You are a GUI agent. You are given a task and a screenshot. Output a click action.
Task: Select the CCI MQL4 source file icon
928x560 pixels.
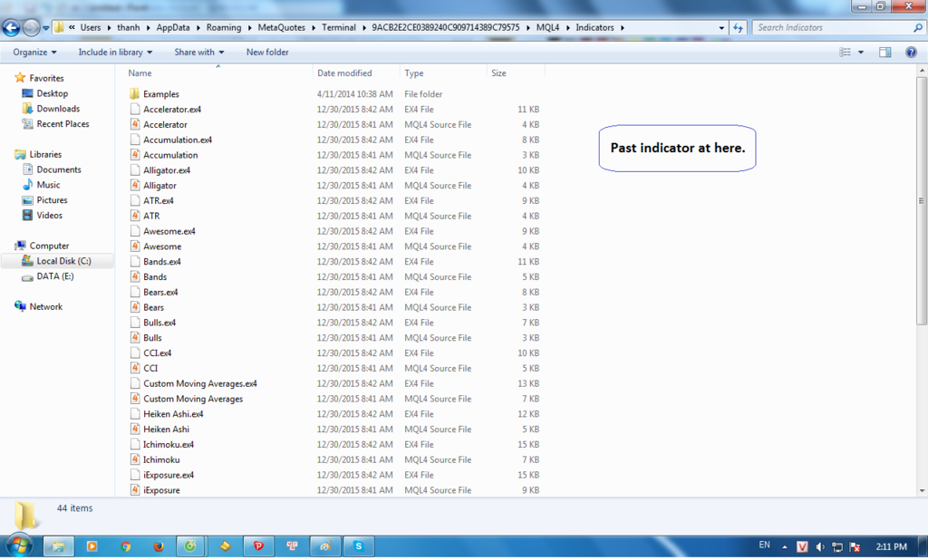135,368
